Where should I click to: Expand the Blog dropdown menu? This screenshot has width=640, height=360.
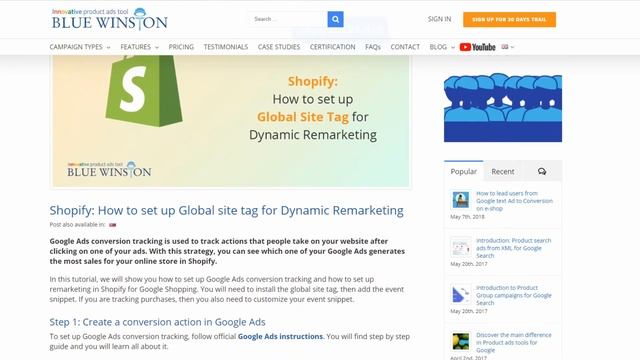(442, 47)
